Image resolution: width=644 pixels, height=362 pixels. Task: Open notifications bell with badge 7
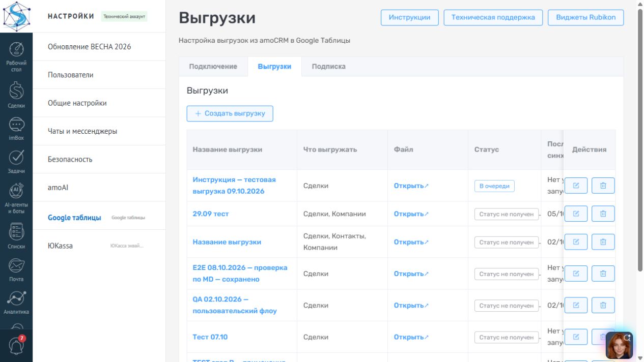(16, 345)
